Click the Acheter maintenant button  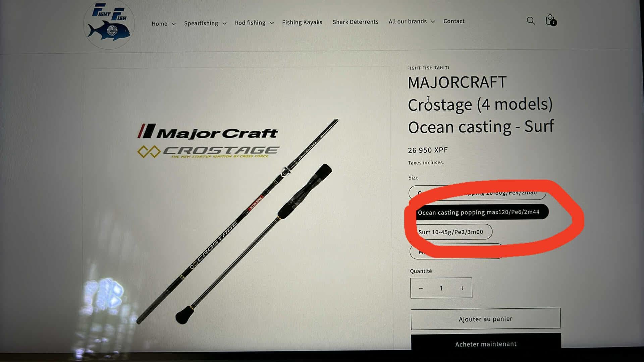(486, 343)
